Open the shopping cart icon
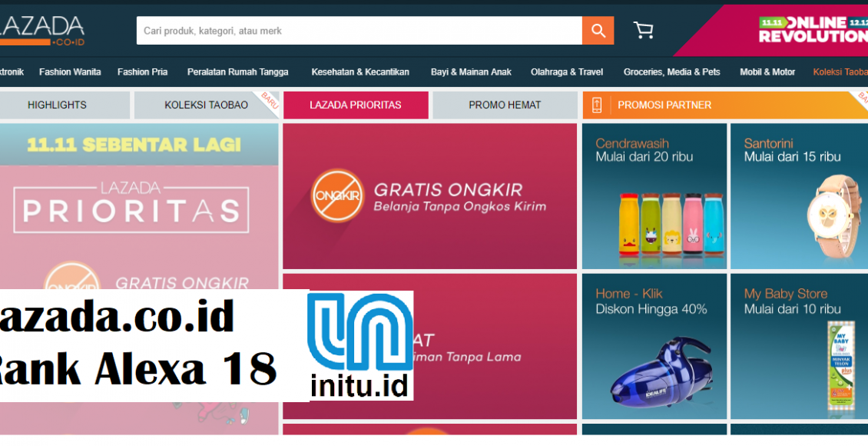The height and width of the screenshot is (446, 868). point(643,30)
